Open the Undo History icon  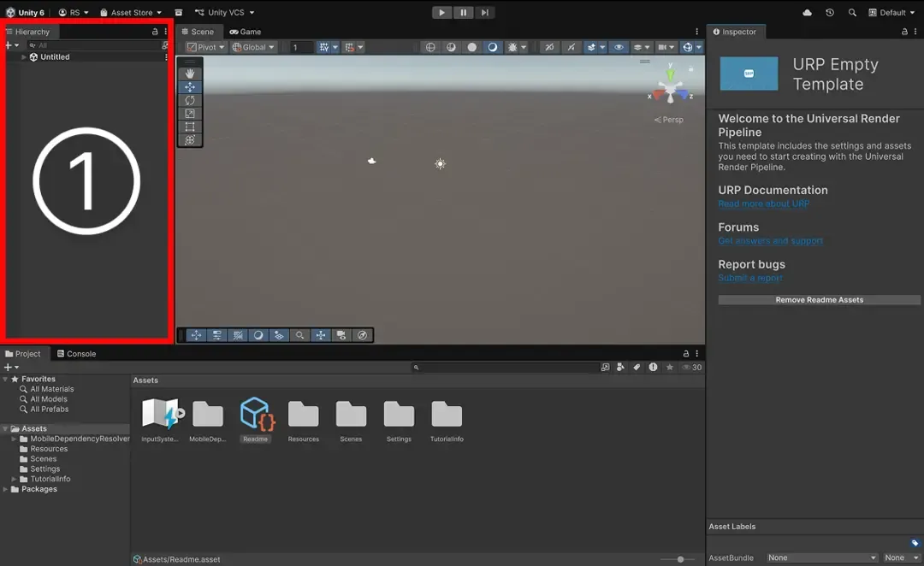(x=830, y=13)
